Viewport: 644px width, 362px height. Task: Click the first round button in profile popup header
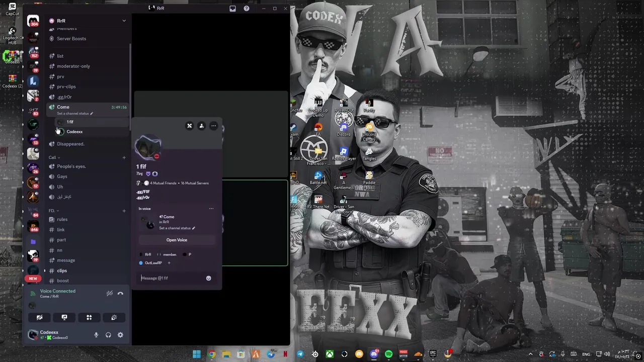tap(190, 126)
